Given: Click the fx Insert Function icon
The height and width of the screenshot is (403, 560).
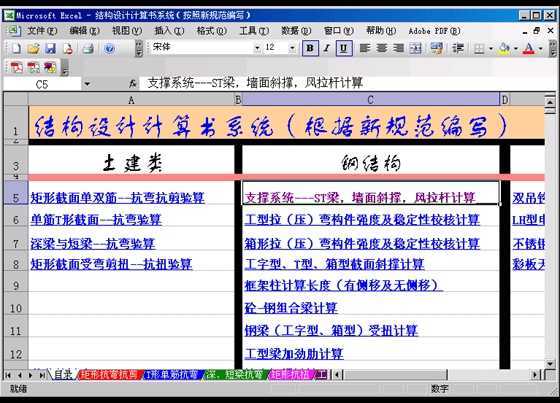Looking at the screenshot, I should coord(132,84).
